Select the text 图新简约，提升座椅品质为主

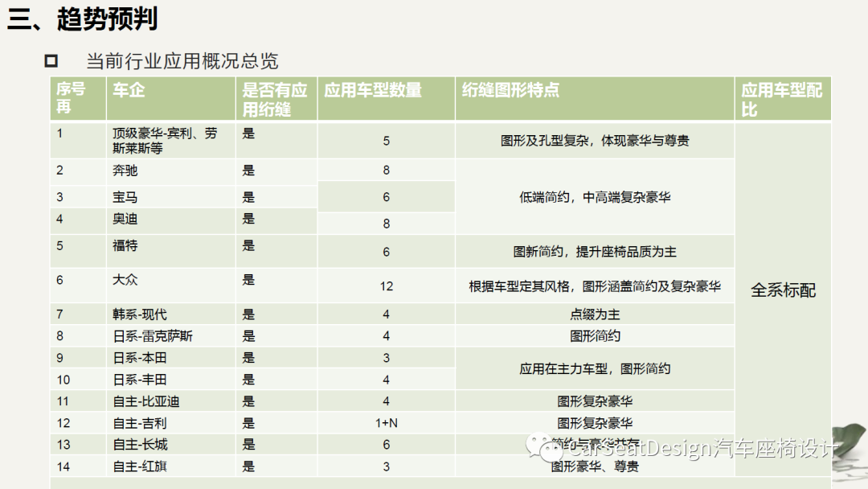point(595,252)
